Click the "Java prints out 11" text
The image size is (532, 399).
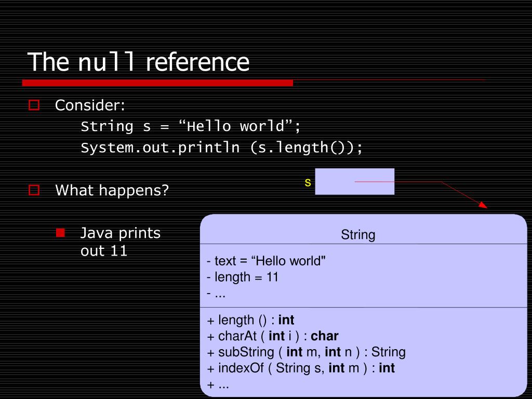point(121,242)
